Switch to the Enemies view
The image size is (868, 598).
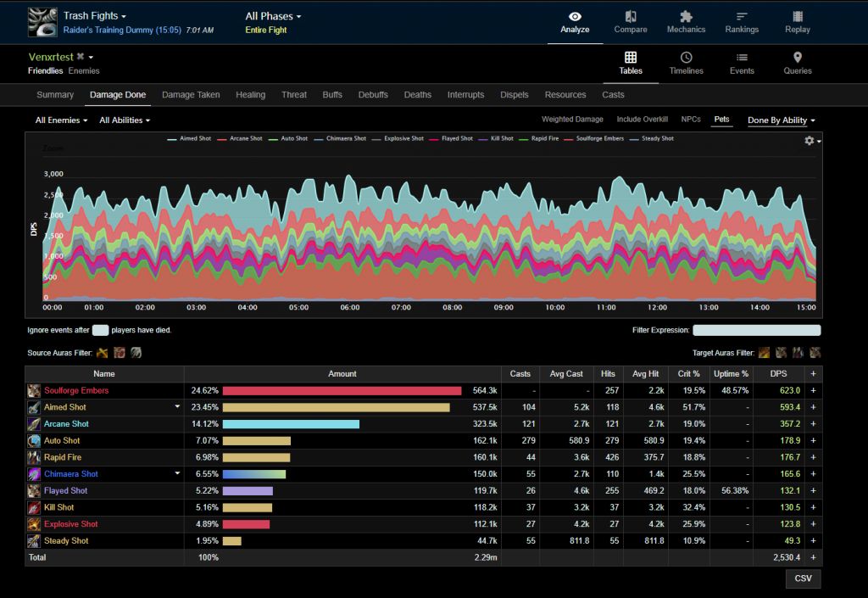(x=84, y=71)
